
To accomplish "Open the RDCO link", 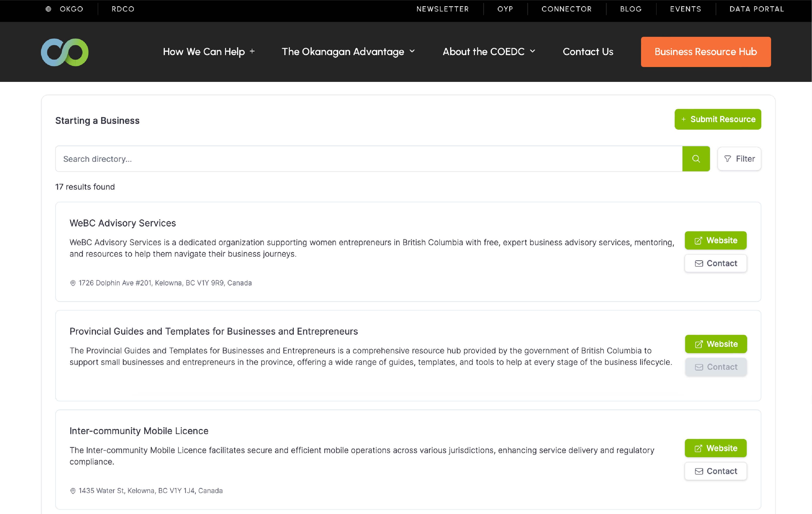I will 123,9.
